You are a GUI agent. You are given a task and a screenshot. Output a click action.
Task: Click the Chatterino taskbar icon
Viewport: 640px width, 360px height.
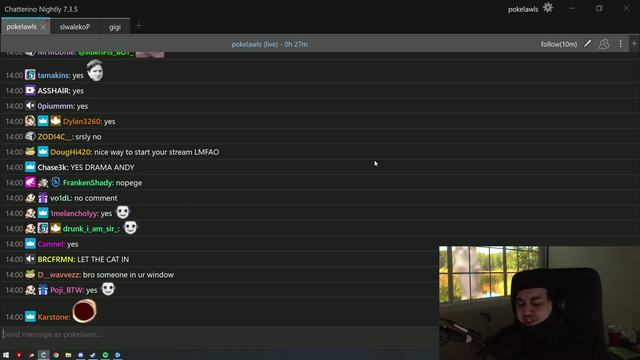point(43,355)
